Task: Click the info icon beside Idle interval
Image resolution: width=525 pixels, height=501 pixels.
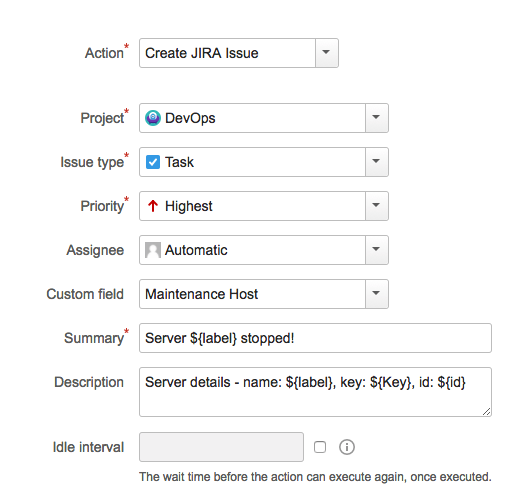Action: click(347, 447)
